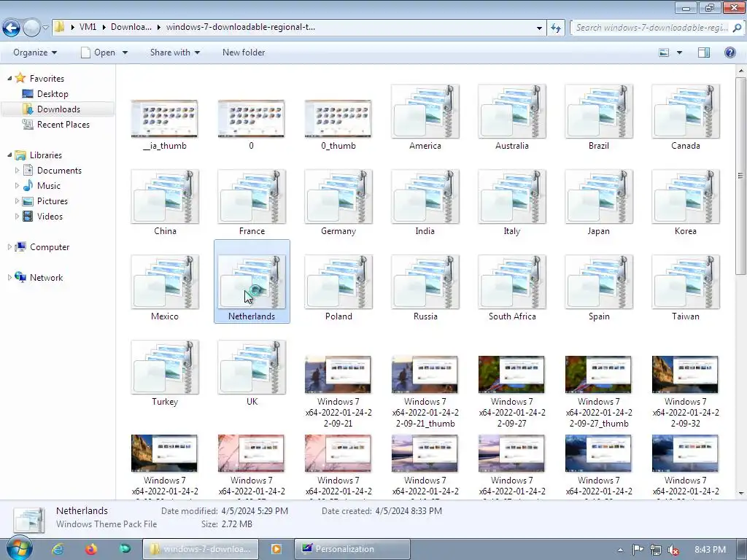Open Help with the question mark icon
This screenshot has width=747, height=560.
point(729,52)
